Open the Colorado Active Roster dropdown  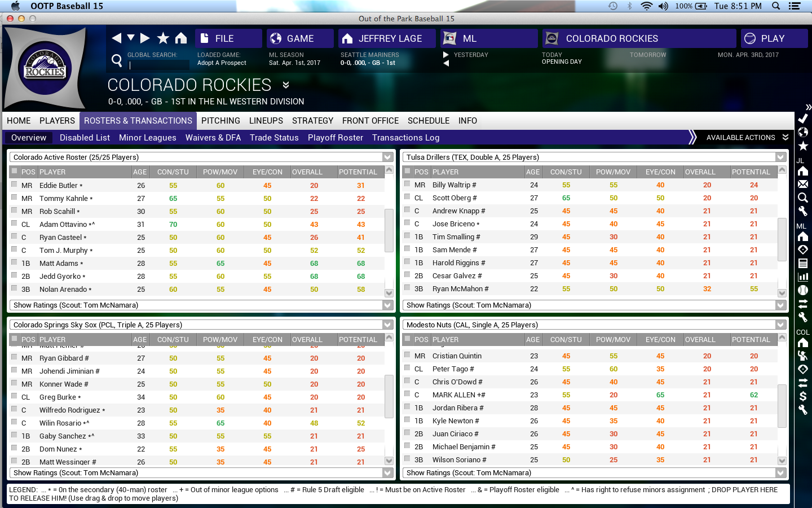tap(387, 157)
